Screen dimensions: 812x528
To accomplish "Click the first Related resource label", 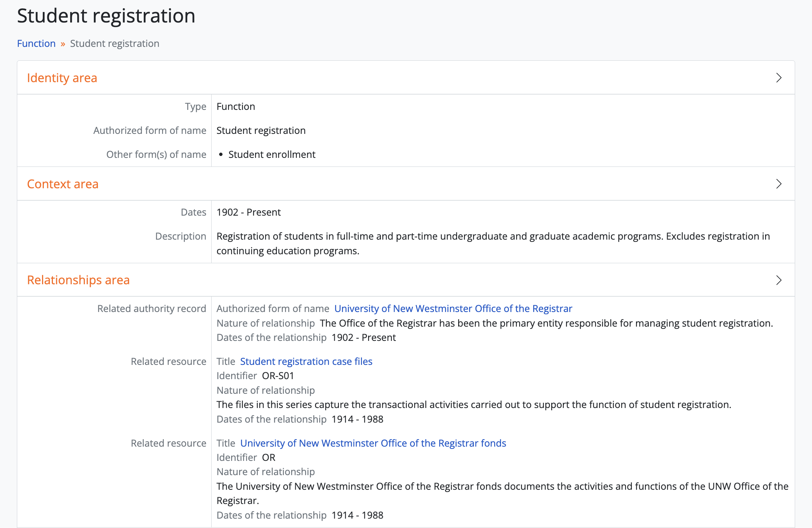I will (168, 361).
